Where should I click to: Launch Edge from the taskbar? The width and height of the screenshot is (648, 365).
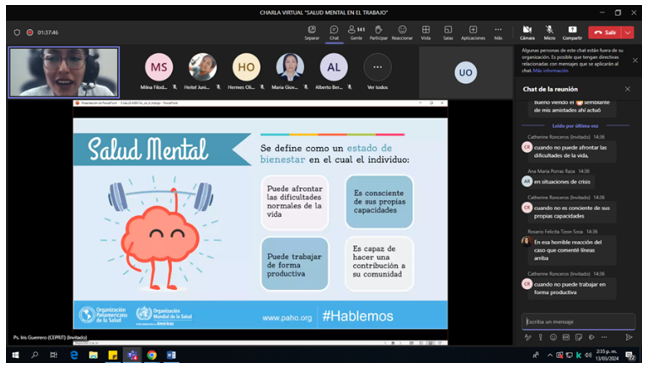[74, 355]
